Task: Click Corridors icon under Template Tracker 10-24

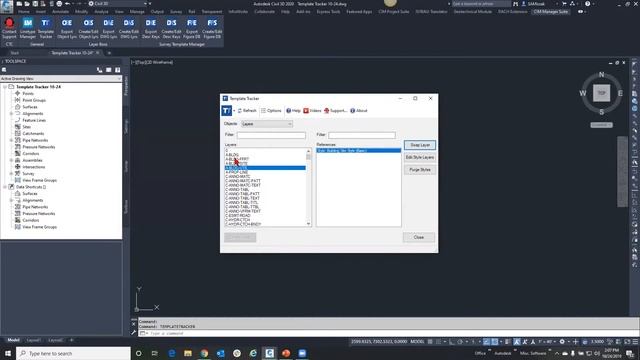Action: click(x=18, y=153)
